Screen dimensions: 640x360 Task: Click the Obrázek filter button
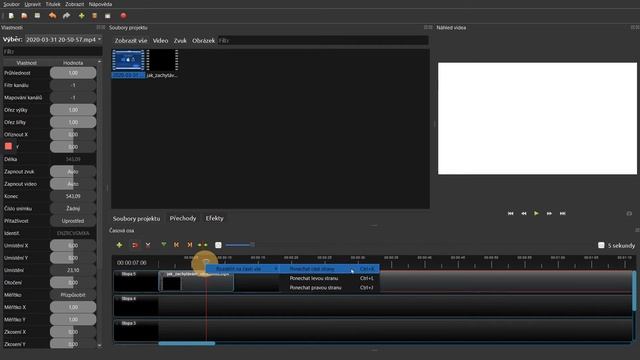[203, 40]
